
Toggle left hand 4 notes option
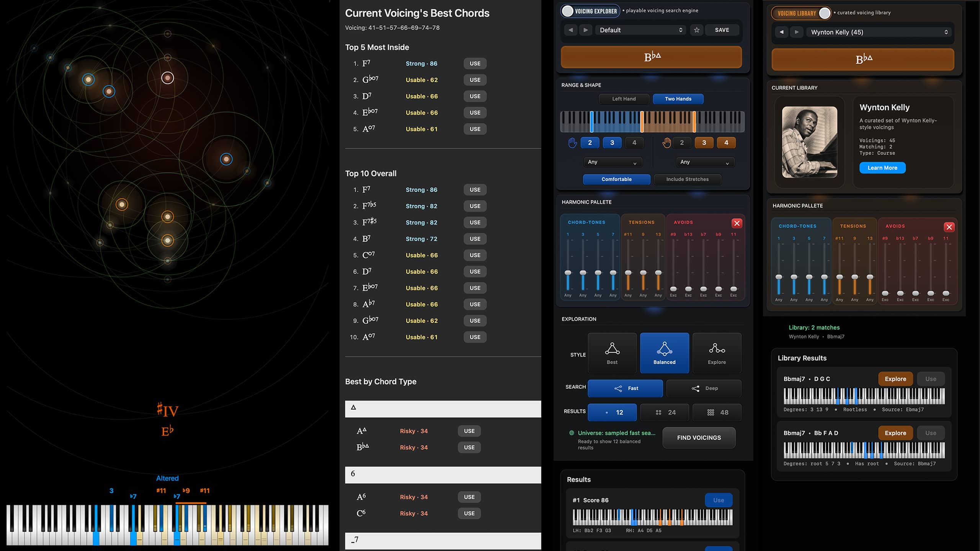pyautogui.click(x=634, y=143)
